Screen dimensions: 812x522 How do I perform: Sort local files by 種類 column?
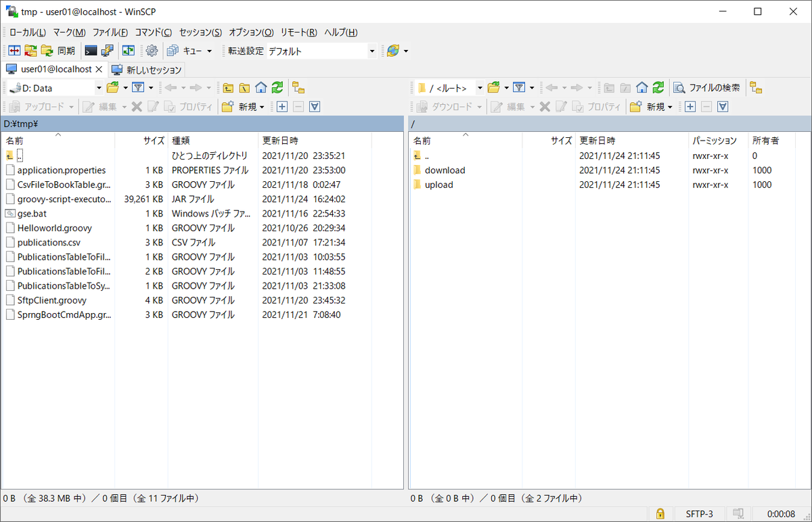tap(212, 141)
